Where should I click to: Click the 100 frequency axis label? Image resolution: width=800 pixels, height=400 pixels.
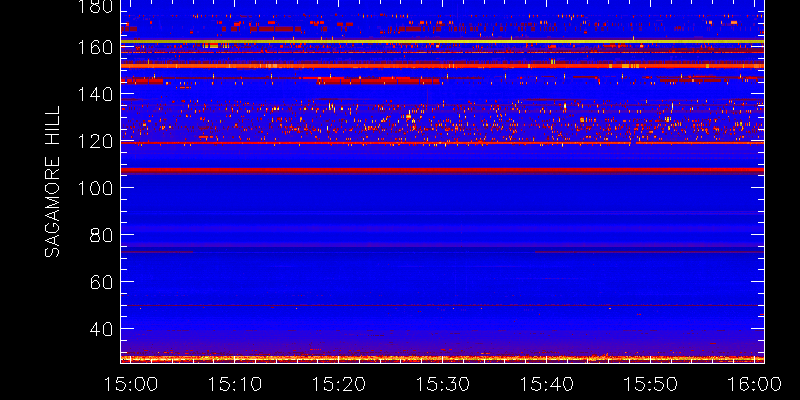click(95, 188)
